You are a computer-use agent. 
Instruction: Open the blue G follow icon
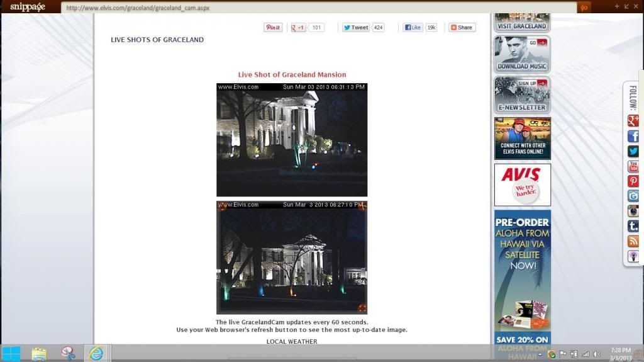(633, 196)
